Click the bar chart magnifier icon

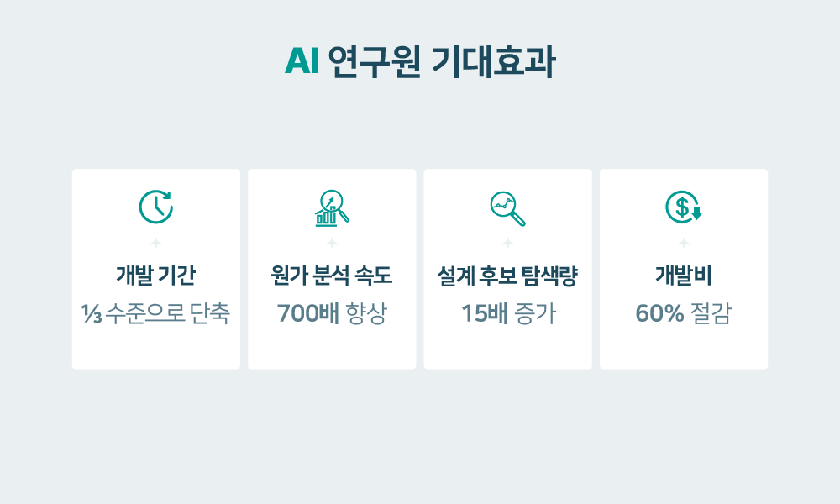(332, 207)
